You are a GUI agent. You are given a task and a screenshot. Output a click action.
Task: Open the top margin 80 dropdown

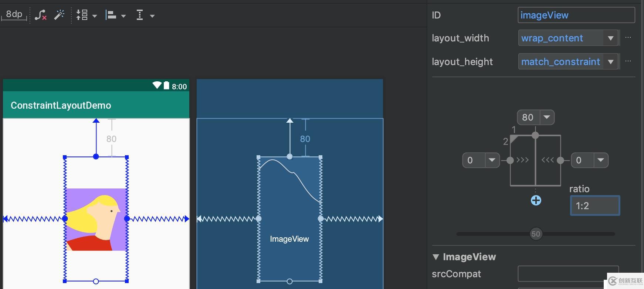[547, 117]
